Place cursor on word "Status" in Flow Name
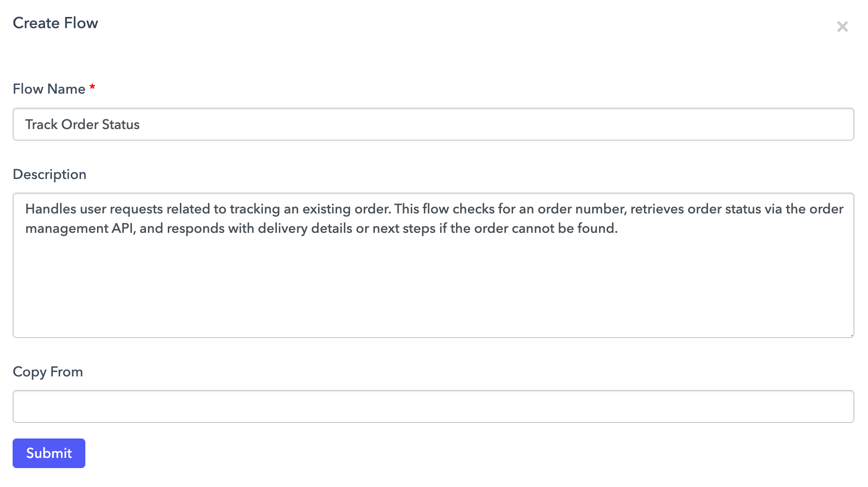 click(121, 125)
